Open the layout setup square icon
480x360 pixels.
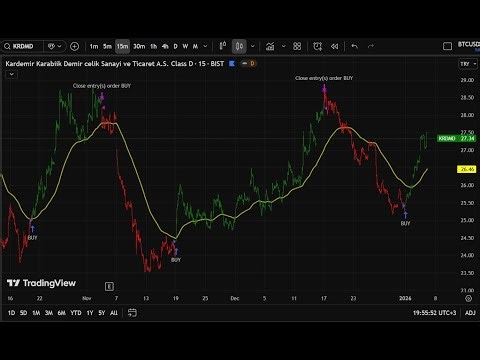pos(447,46)
